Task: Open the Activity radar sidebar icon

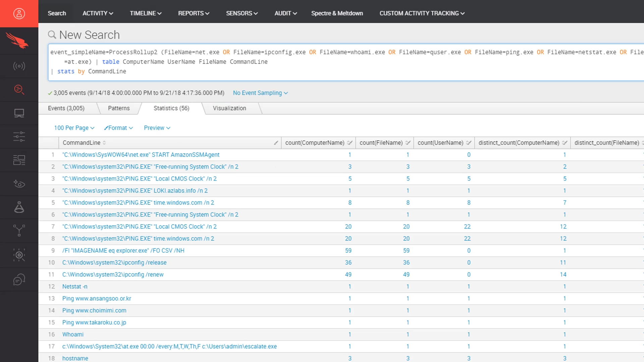Action: [x=19, y=66]
